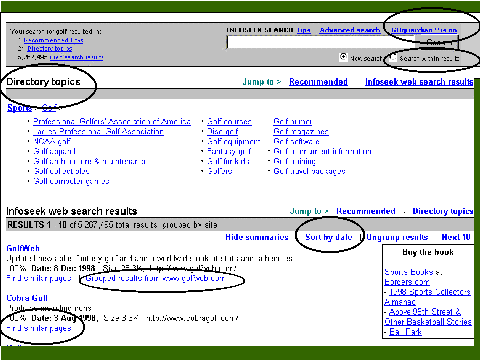Open the search Tips link

point(304,30)
